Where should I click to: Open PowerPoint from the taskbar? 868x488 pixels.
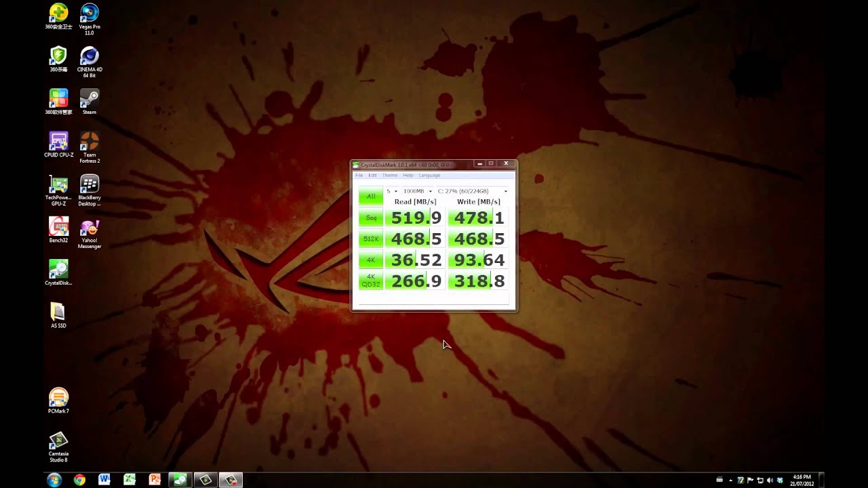[x=154, y=480]
